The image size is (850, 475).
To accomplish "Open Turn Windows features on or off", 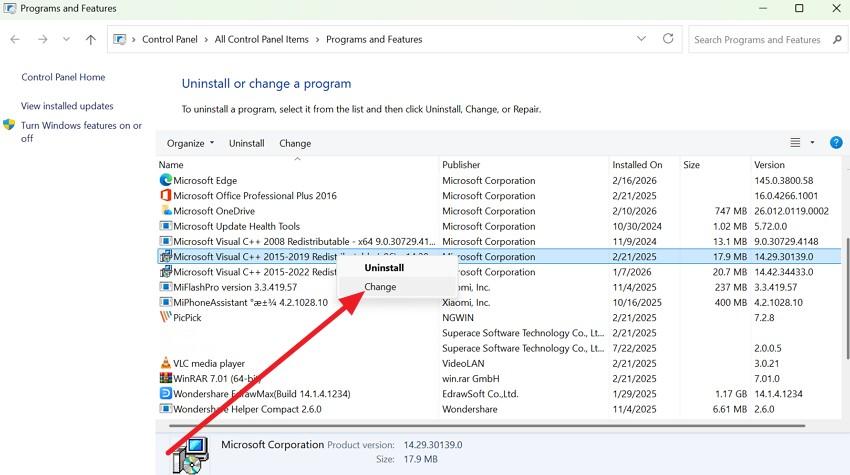I will click(81, 132).
